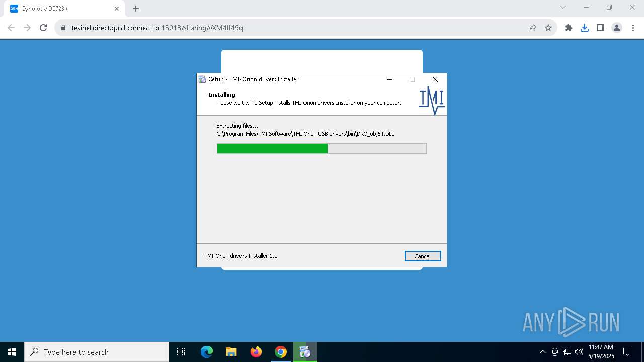Show hidden system tray icons

click(543, 352)
